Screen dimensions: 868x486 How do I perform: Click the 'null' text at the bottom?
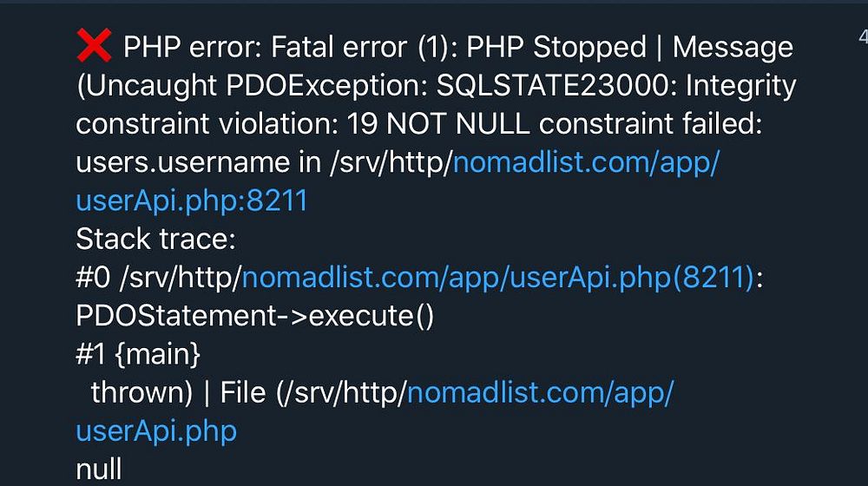click(99, 470)
